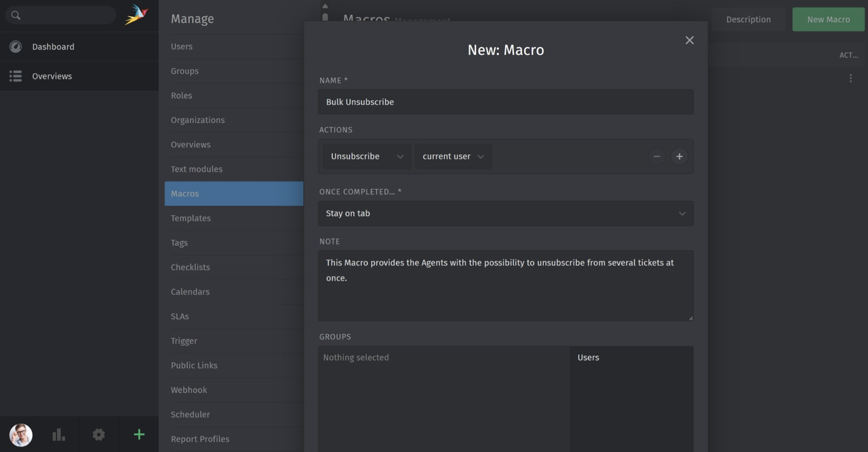This screenshot has width=868, height=452.
Task: Remove the Unsubscribe action with the minus icon
Action: [656, 156]
